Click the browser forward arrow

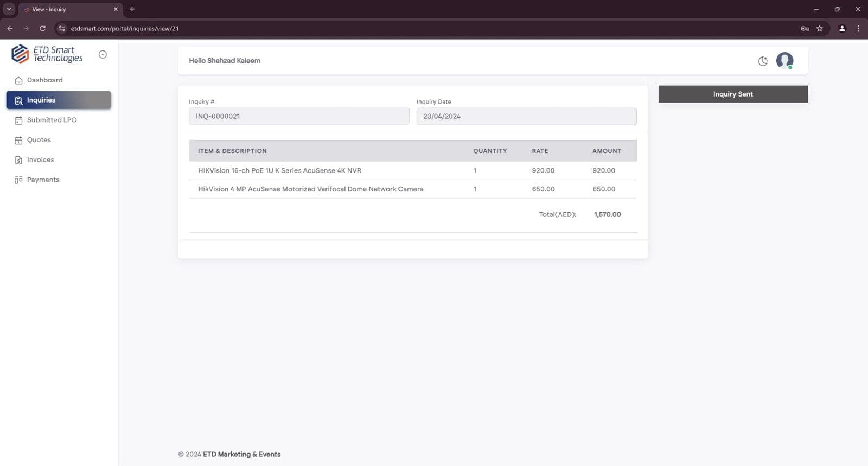click(x=26, y=28)
